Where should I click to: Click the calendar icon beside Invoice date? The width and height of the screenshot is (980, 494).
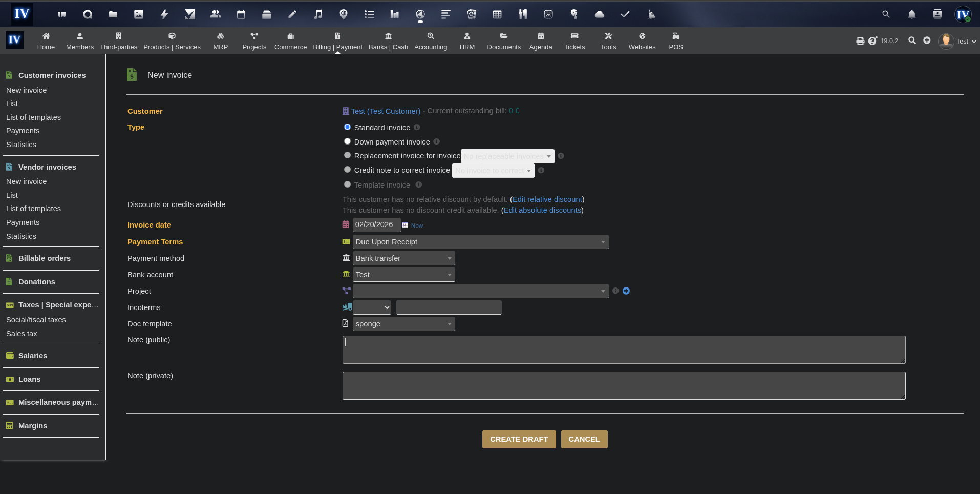coord(346,224)
